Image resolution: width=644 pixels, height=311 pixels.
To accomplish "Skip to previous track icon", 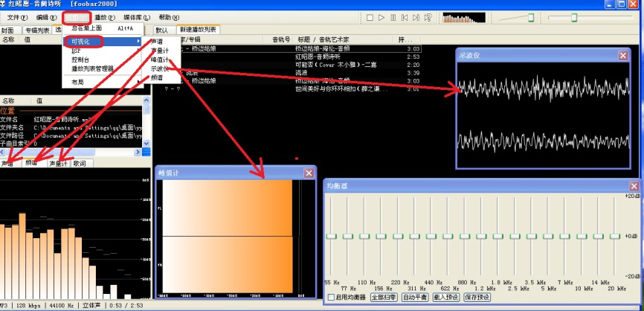I will tap(403, 16).
